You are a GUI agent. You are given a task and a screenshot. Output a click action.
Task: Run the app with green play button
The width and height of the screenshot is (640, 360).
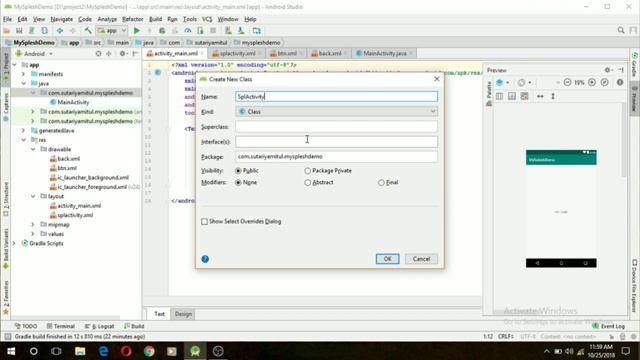click(x=137, y=31)
